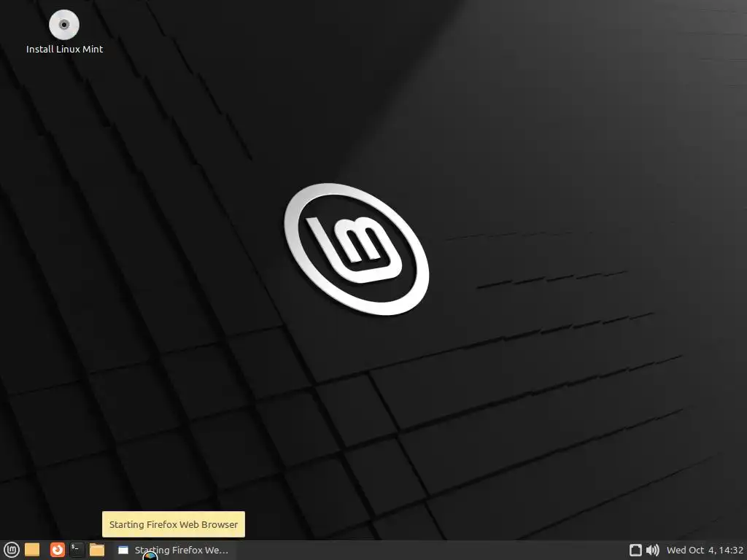
Task: Open the Files folder launcher
Action: click(97, 550)
